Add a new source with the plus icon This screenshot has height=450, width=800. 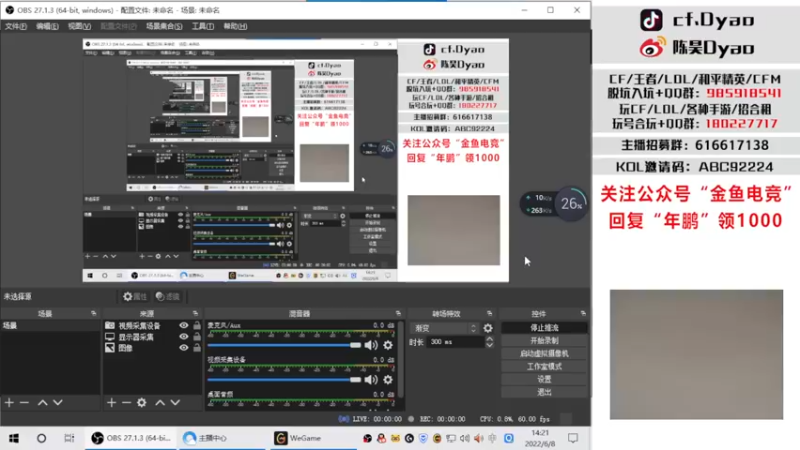(111, 403)
